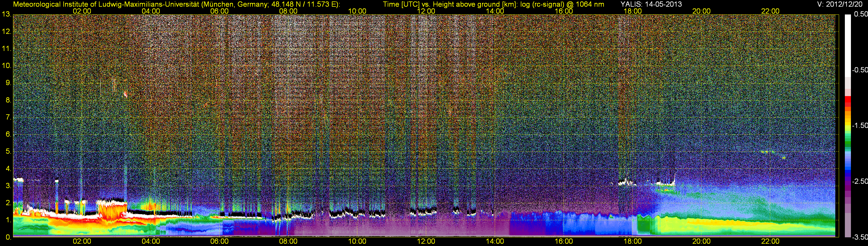
Task: Click "12:00" on the lower time axis
Action: (426, 241)
